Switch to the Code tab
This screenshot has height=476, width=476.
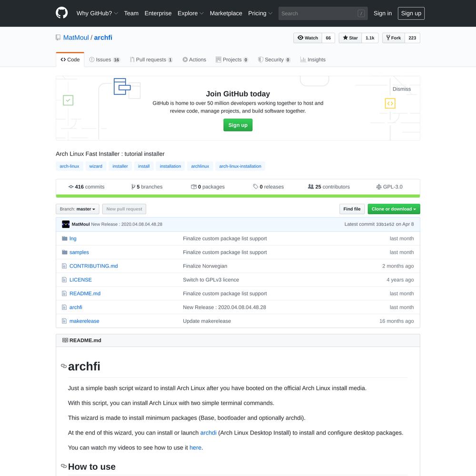pyautogui.click(x=70, y=59)
